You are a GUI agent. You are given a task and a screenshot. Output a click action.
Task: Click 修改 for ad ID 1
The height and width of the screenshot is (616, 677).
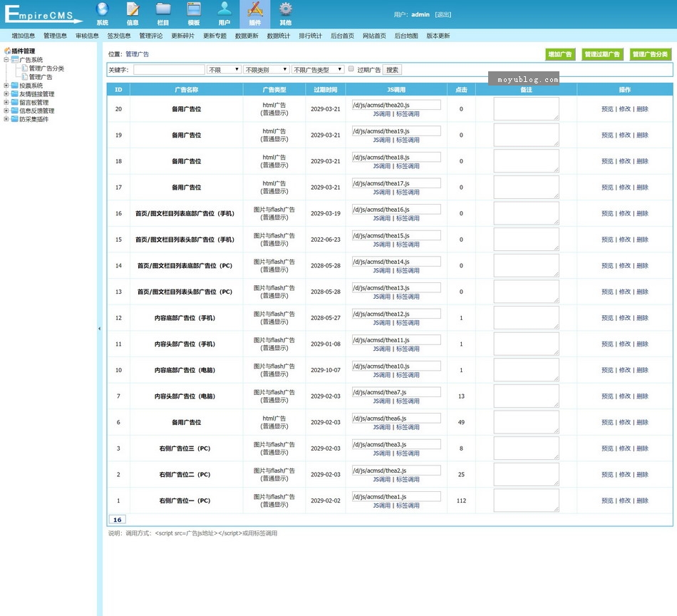pos(625,500)
